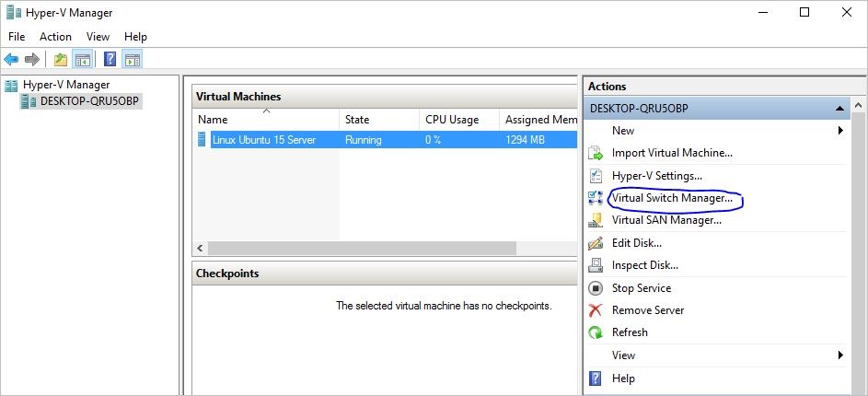Screen dimensions: 868x396
Task: Click the Stop Service icon
Action: 596,288
